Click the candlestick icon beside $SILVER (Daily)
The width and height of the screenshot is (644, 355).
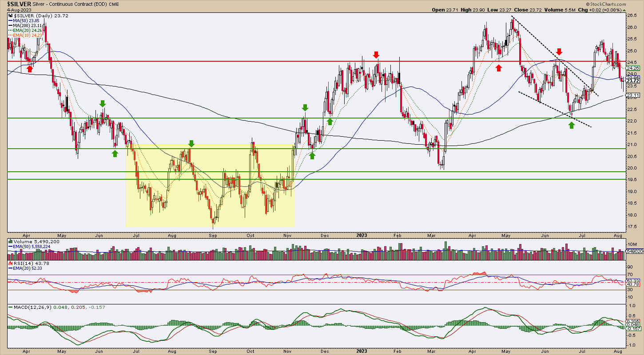(x=10, y=16)
